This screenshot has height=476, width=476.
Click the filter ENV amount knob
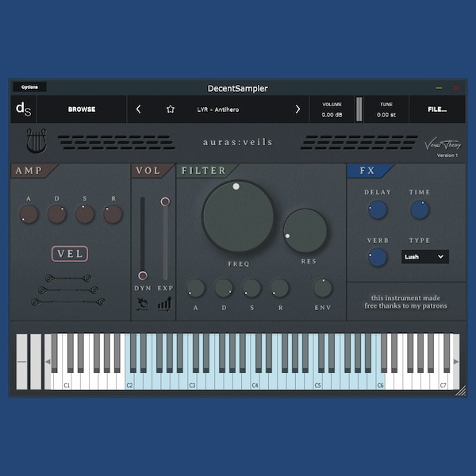tap(322, 288)
